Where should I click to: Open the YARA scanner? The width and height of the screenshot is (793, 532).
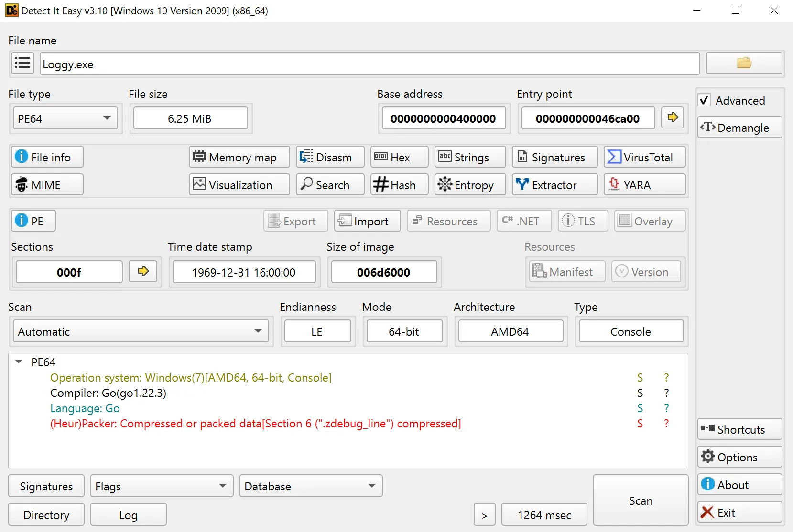(x=644, y=185)
